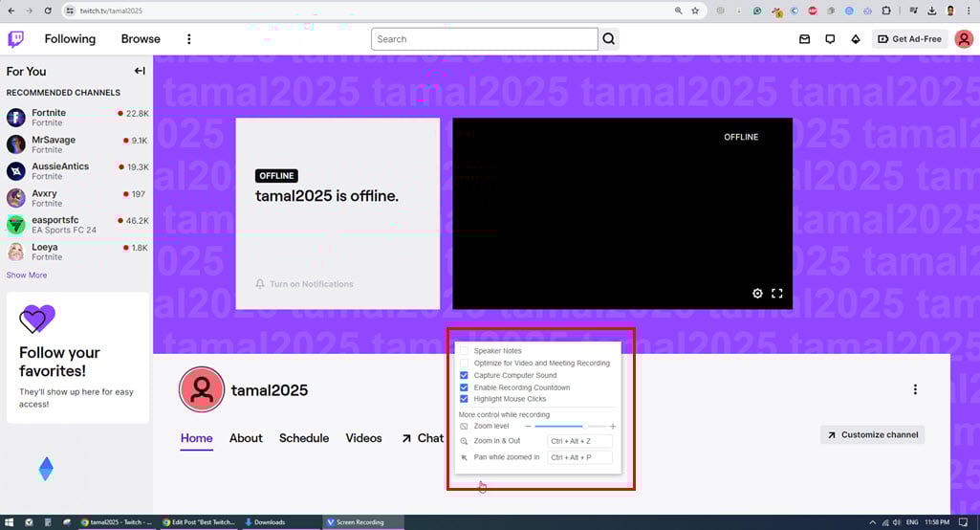Open MrSavage recommended channel
The image size is (980, 530).
click(76, 144)
